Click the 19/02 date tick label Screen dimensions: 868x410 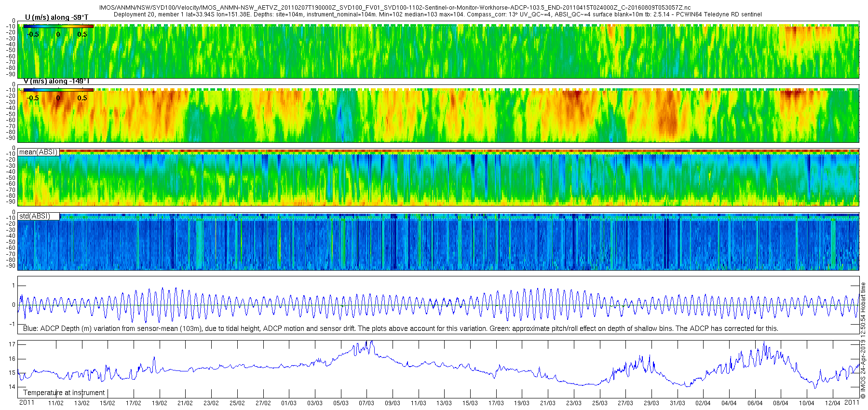click(x=159, y=403)
